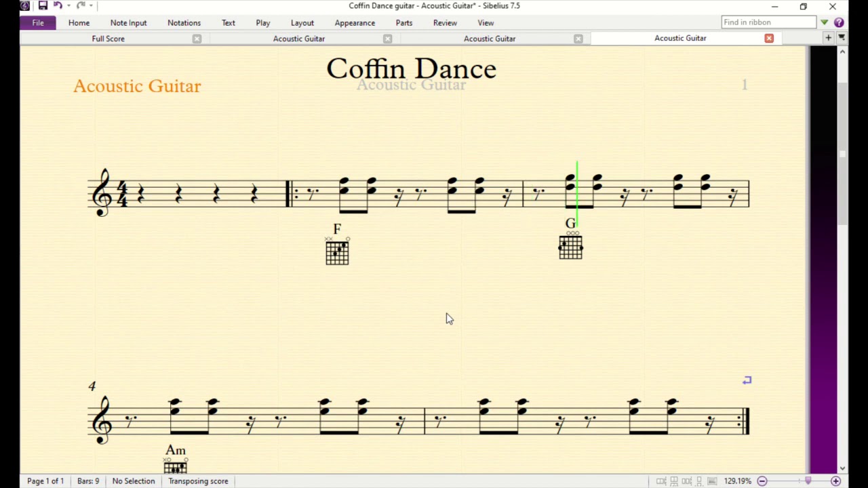Click the Transposing score status entry
868x488 pixels.
(198, 481)
